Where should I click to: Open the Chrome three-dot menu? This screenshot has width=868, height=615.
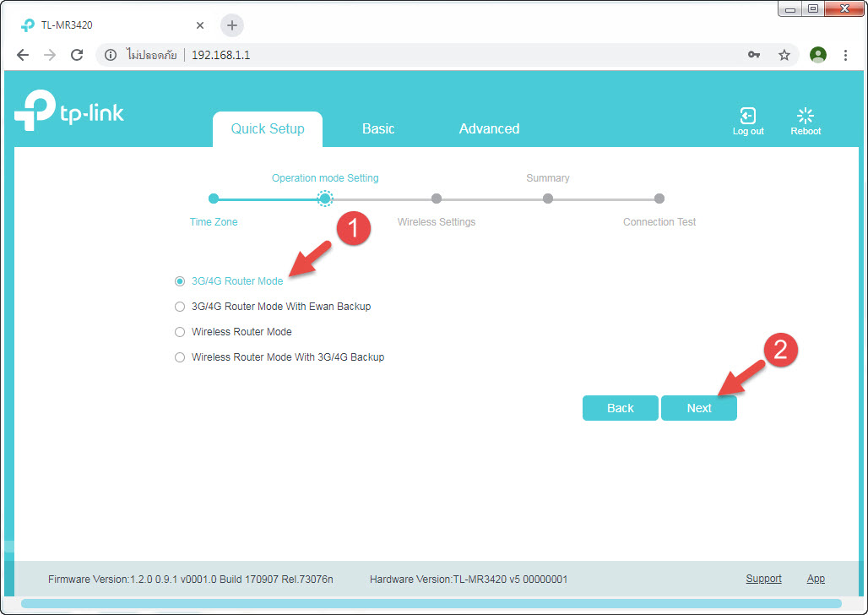point(845,55)
